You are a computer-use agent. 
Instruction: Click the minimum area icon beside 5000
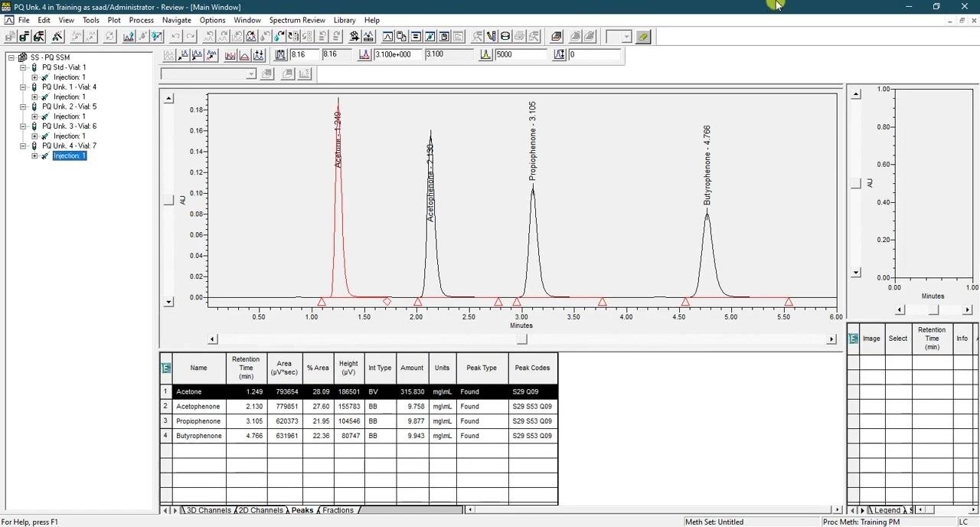(485, 54)
